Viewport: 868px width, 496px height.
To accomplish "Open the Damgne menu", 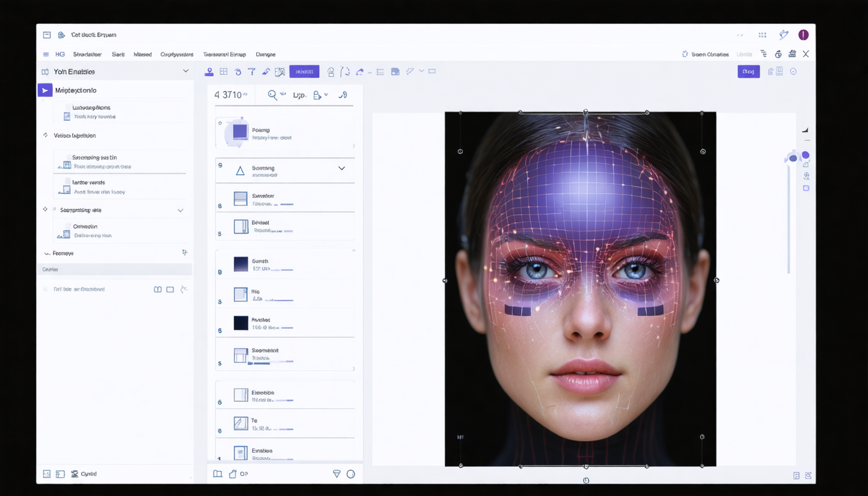I will [x=265, y=55].
